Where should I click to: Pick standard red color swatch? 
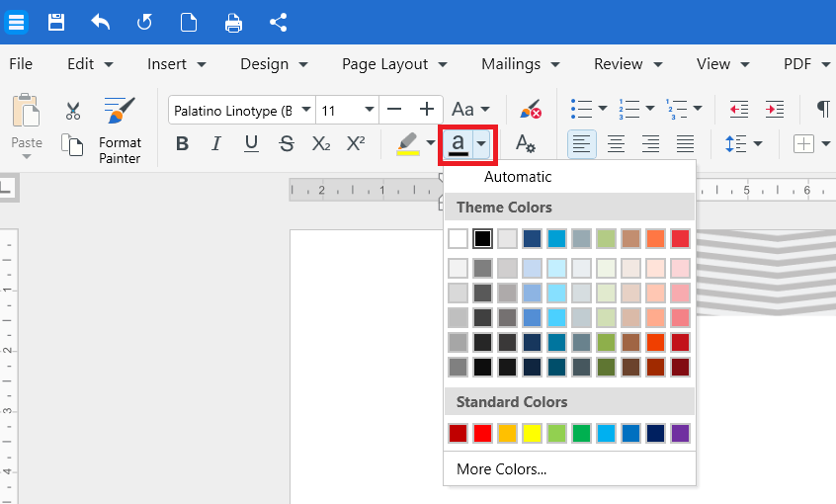click(482, 433)
